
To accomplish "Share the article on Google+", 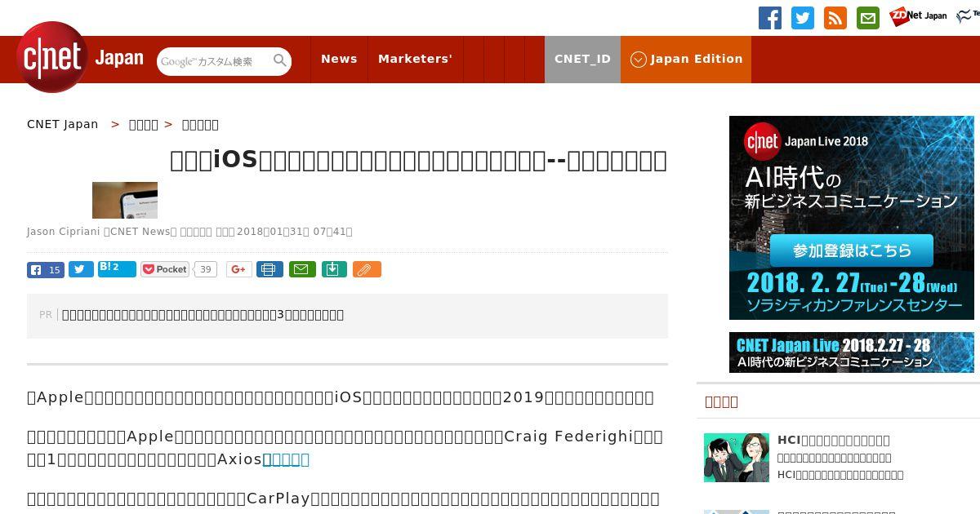I will pos(239,269).
